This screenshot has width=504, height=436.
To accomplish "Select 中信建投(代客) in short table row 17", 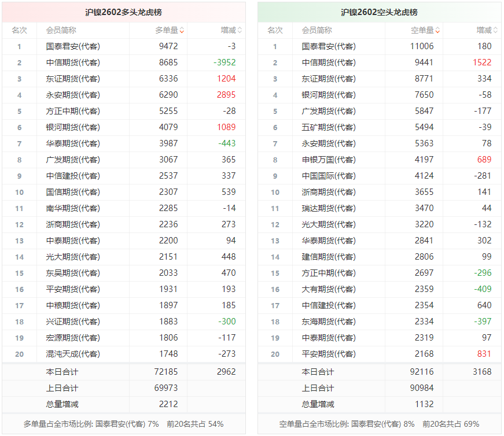I will click(329, 305).
